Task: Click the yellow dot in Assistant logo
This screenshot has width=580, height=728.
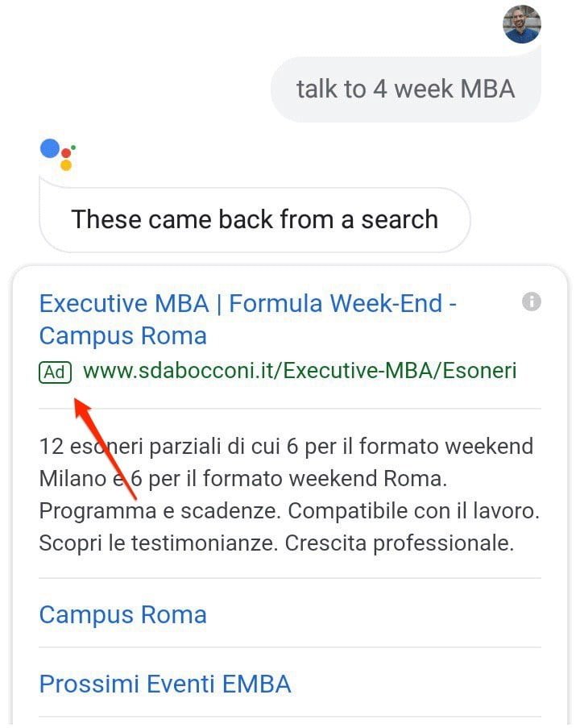Action: (66, 165)
